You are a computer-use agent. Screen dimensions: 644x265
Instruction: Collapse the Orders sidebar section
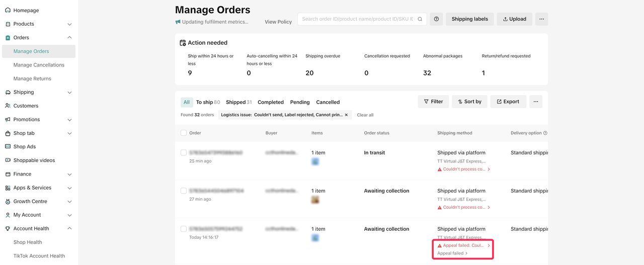[x=69, y=38]
